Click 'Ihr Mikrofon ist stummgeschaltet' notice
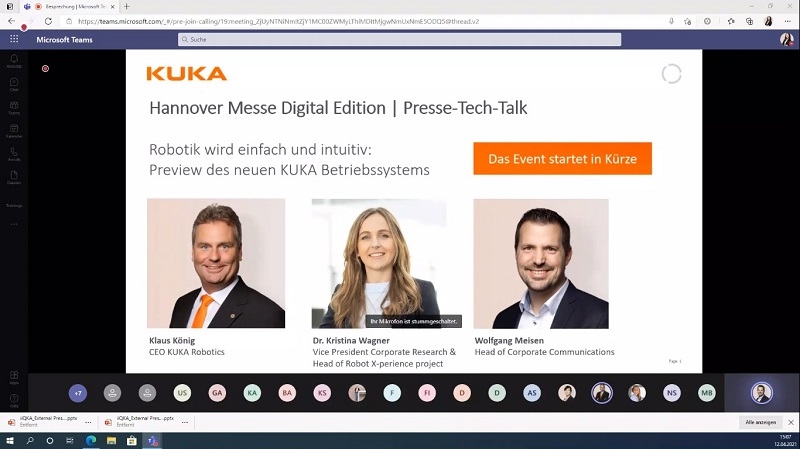The height and width of the screenshot is (449, 800). coord(414,321)
